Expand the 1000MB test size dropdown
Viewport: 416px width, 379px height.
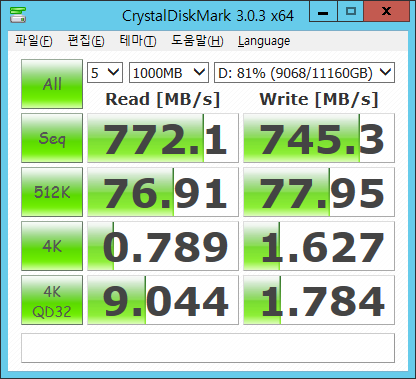pos(169,72)
